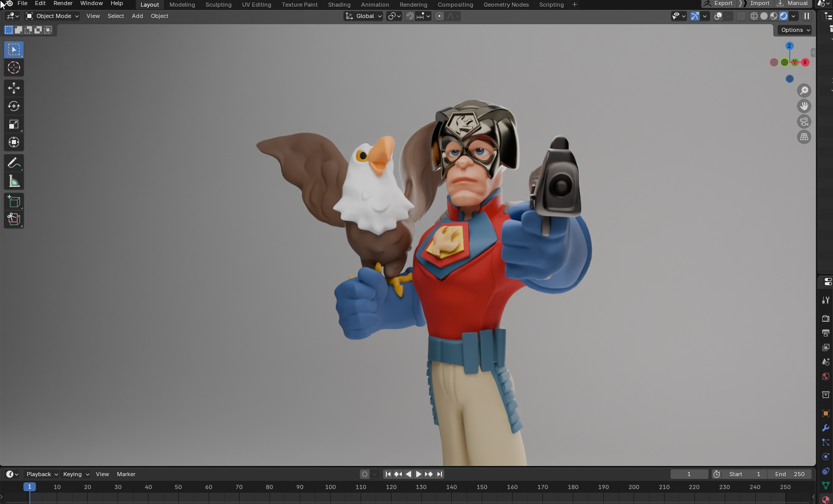Viewport: 833px width, 504px height.
Task: Select the Select Box tool
Action: 14,49
